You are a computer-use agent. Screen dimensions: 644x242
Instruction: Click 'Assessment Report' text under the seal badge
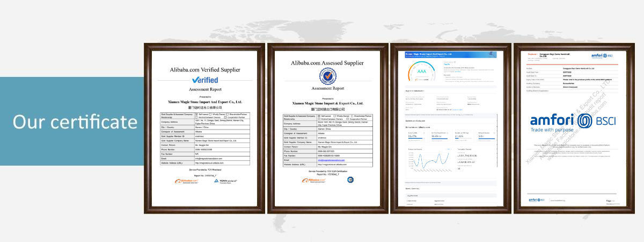coord(327,88)
